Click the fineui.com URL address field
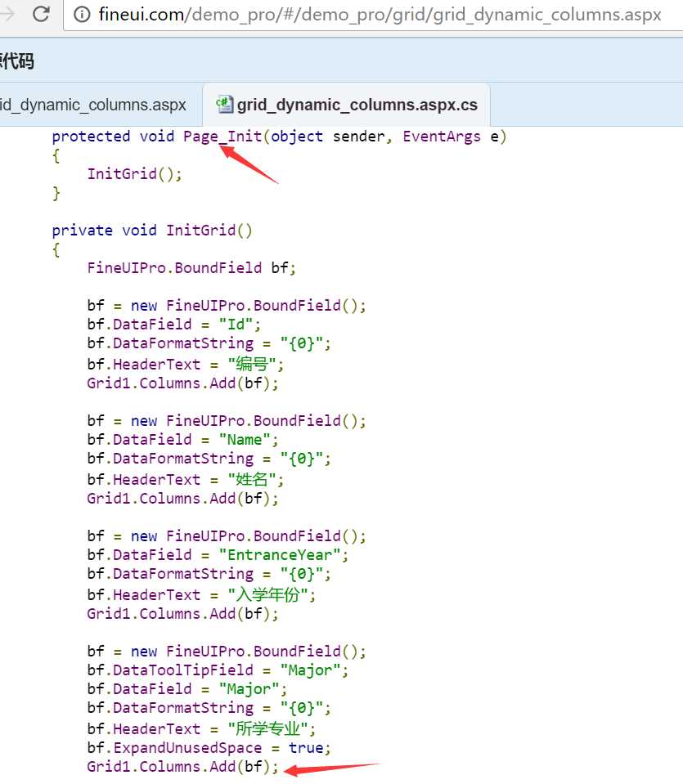This screenshot has width=683, height=784. [380, 15]
